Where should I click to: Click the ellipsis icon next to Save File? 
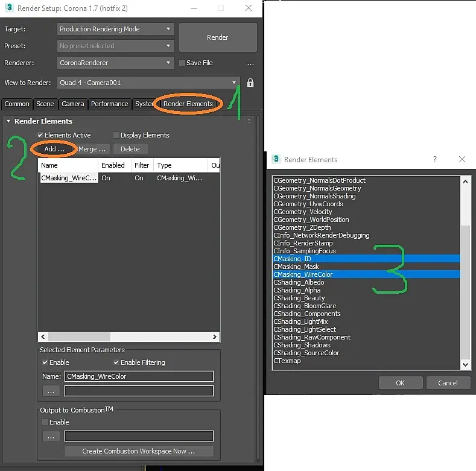(250, 64)
